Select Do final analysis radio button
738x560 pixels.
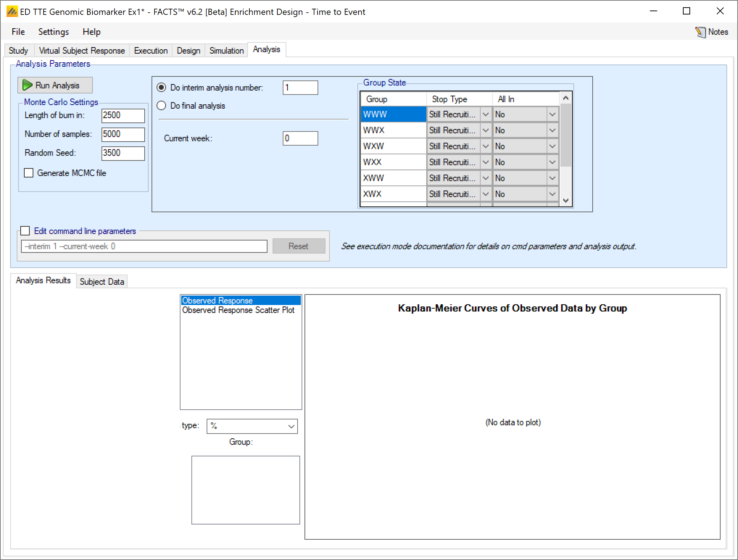161,105
